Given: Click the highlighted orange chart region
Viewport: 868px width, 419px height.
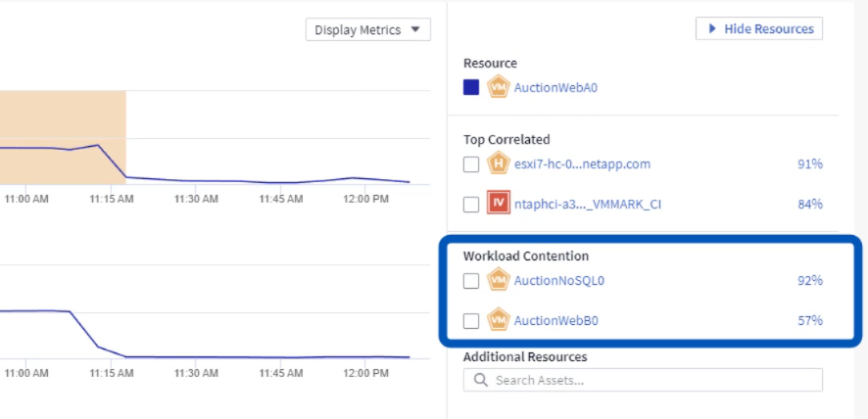Looking at the screenshot, I should click(63, 117).
